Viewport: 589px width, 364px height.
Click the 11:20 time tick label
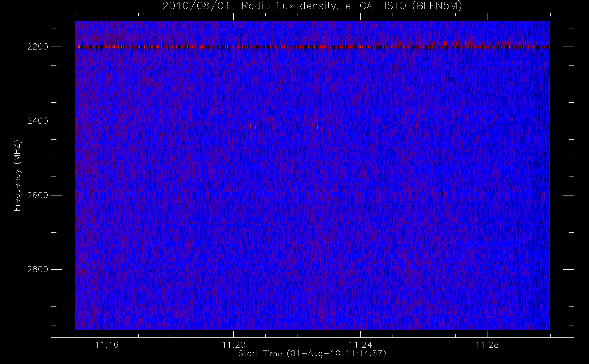click(x=234, y=345)
